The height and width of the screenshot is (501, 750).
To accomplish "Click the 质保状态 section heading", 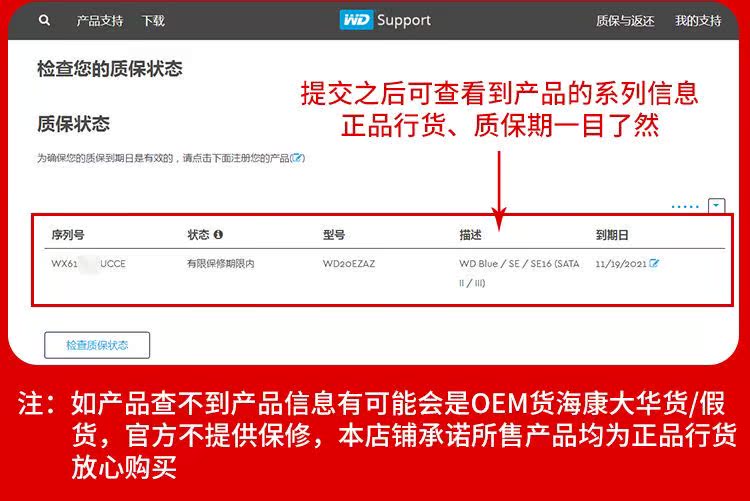I will [x=73, y=124].
